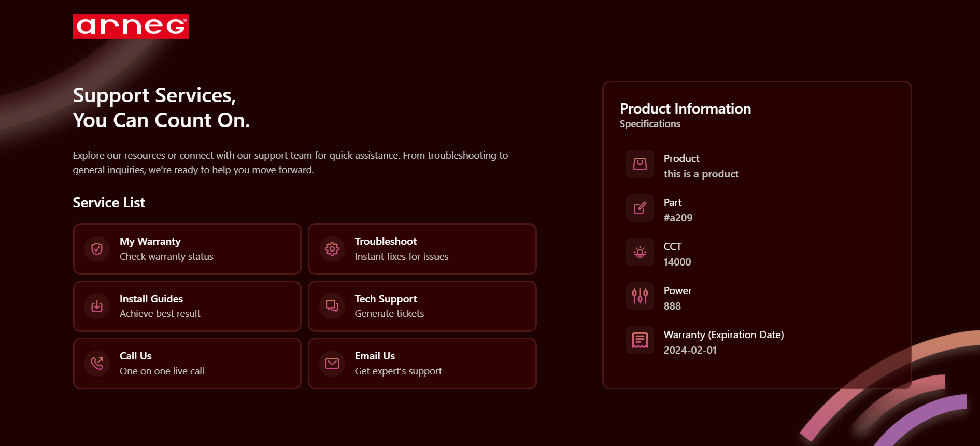Click the part number #a209
The height and width of the screenshot is (446, 980).
pyautogui.click(x=678, y=218)
